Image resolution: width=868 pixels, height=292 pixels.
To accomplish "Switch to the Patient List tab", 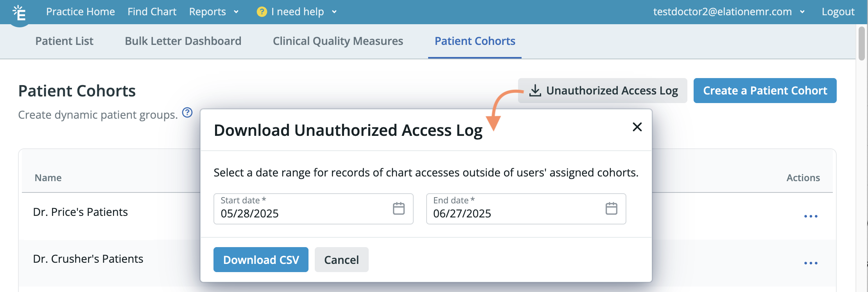I will (x=65, y=41).
